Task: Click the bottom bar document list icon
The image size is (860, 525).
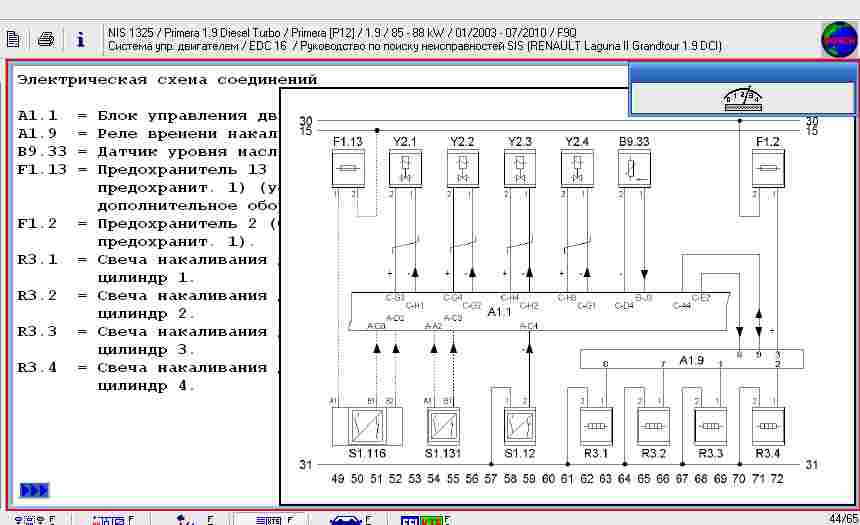Action: tap(269, 520)
